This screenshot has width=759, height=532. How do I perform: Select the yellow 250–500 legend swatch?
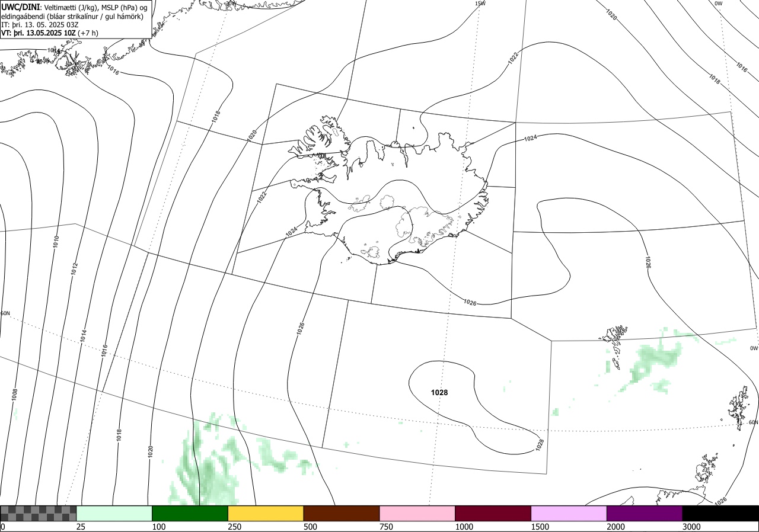coord(266,513)
